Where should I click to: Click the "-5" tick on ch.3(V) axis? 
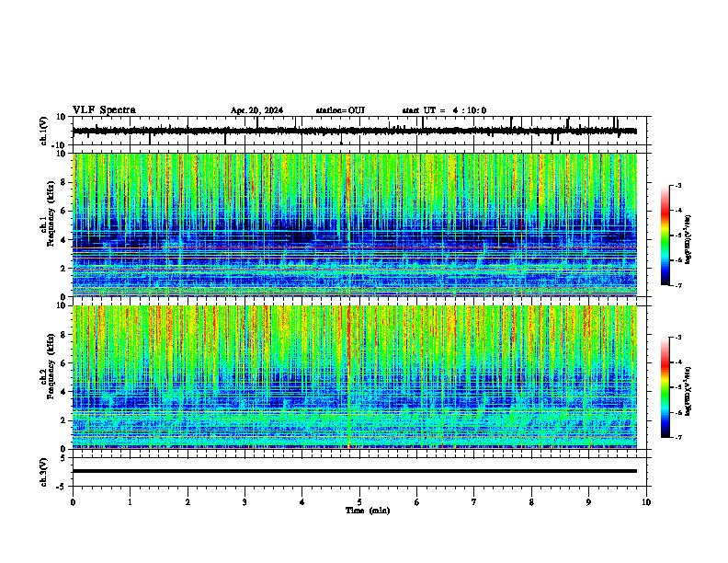point(62,487)
